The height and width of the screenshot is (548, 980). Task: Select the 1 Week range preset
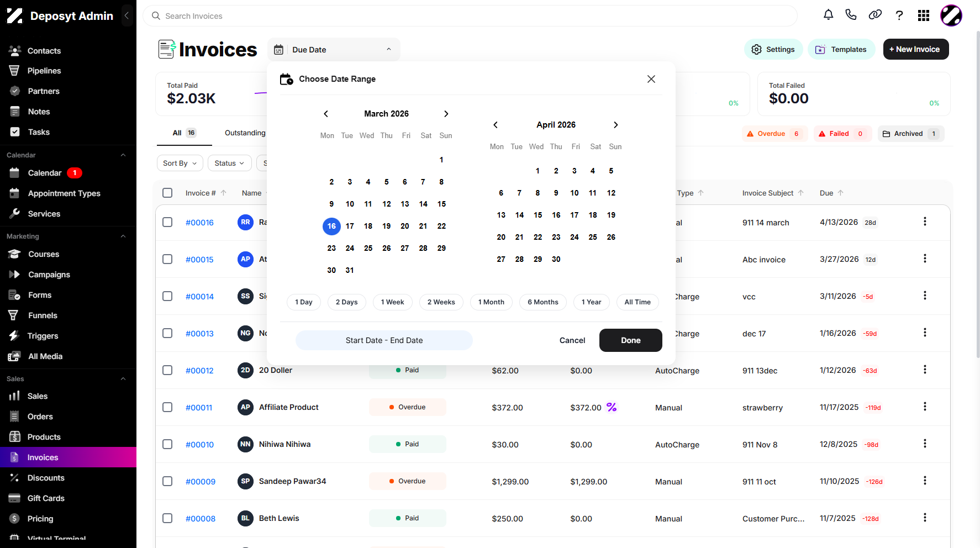(x=393, y=302)
